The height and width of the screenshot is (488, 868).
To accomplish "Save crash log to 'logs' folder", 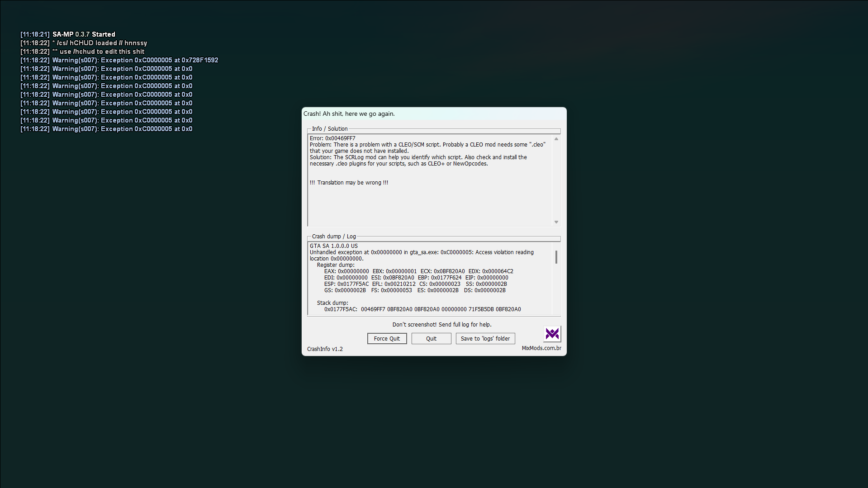I will click(485, 338).
